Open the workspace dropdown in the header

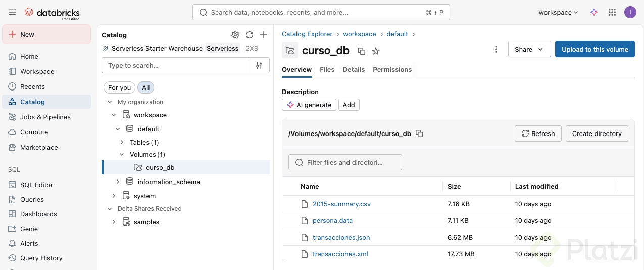click(558, 12)
